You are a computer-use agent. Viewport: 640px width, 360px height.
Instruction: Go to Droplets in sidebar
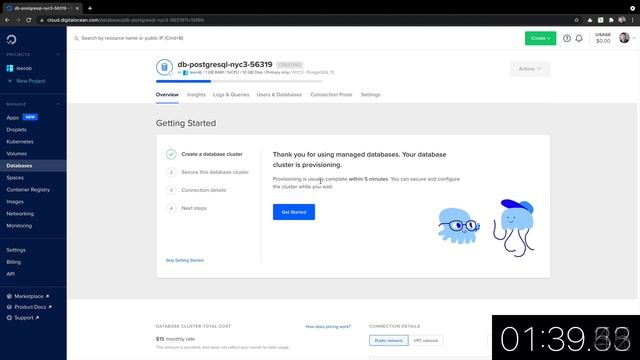pyautogui.click(x=16, y=129)
